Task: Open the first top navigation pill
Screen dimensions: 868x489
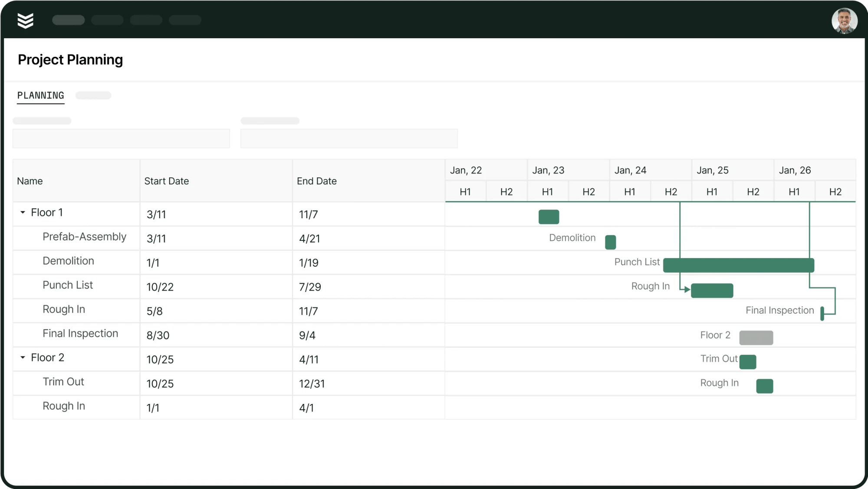Action: (68, 20)
